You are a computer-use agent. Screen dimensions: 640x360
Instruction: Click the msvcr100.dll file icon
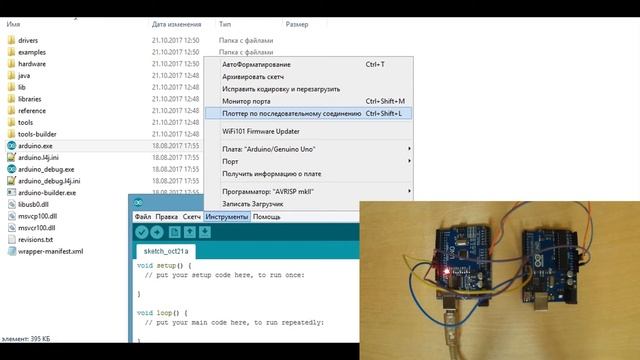click(x=11, y=228)
